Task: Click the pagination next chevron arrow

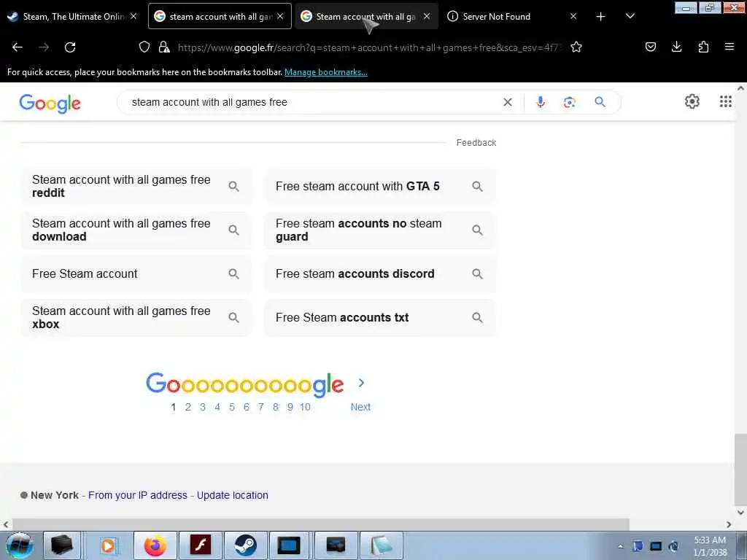Action: coord(361,383)
